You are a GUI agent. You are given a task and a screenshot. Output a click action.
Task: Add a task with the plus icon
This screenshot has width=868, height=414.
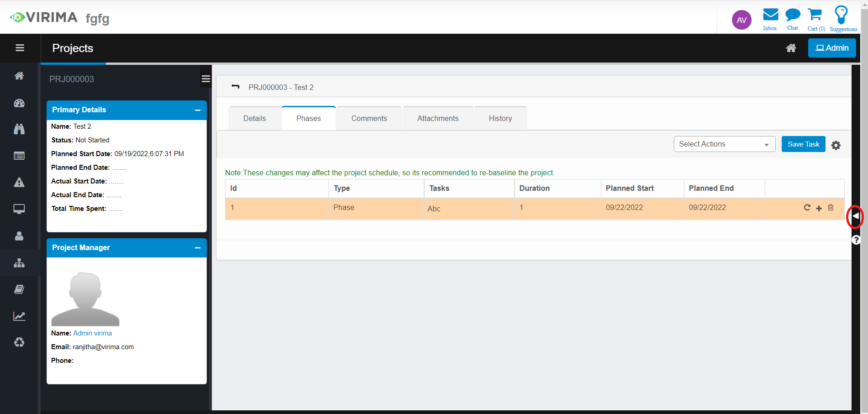click(x=819, y=208)
